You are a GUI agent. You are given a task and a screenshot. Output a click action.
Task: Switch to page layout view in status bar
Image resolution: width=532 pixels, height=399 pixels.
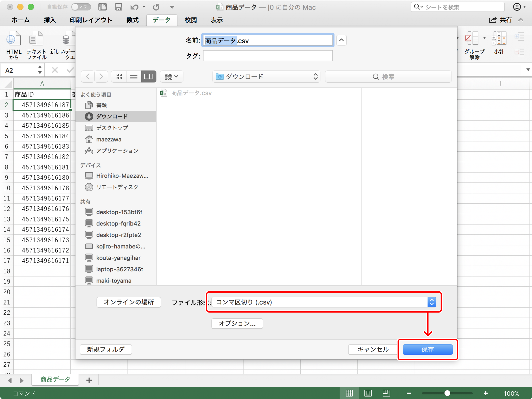pyautogui.click(x=367, y=393)
